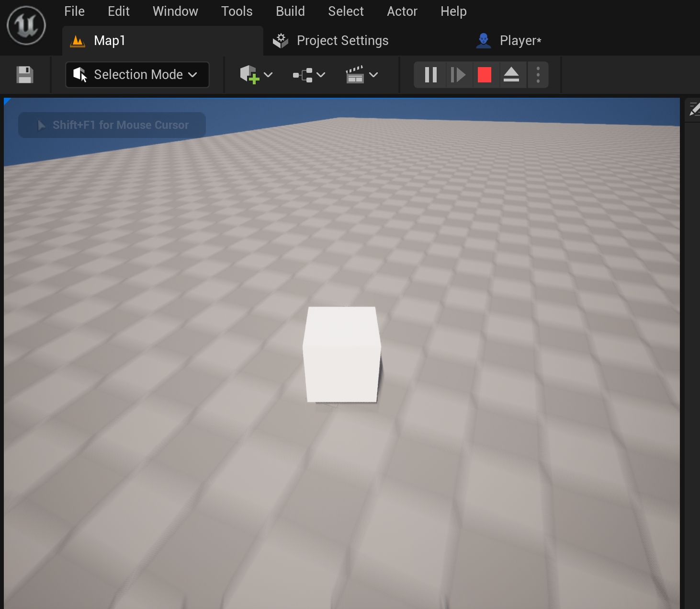Advance a single frame

(x=458, y=75)
